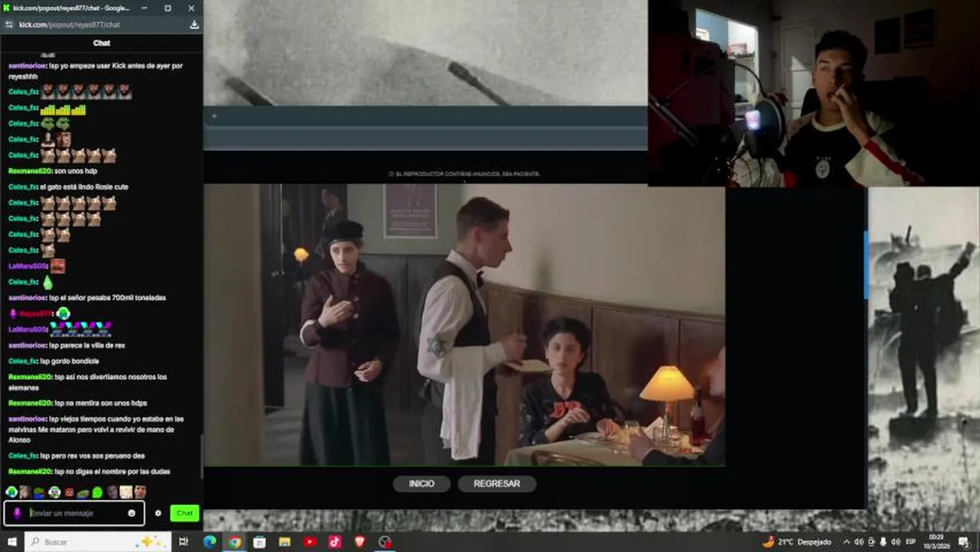980x552 pixels.
Task: Click the purple microphone icon in message box
Action: (x=18, y=513)
